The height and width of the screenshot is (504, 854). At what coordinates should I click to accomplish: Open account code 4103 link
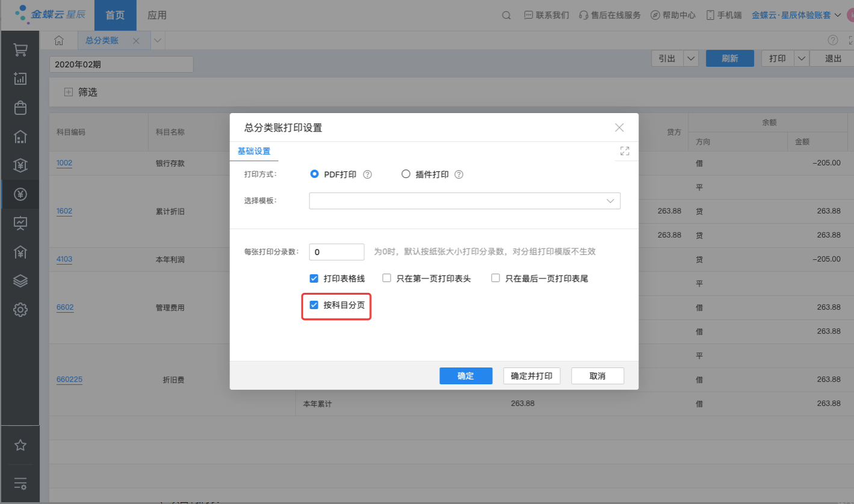(x=64, y=259)
